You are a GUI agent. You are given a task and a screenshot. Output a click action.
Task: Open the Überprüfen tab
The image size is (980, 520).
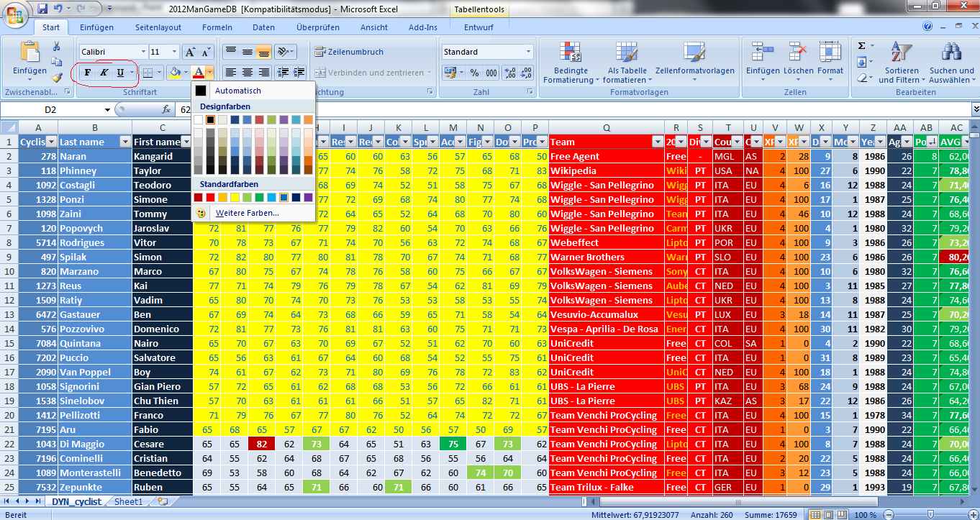pyautogui.click(x=318, y=27)
